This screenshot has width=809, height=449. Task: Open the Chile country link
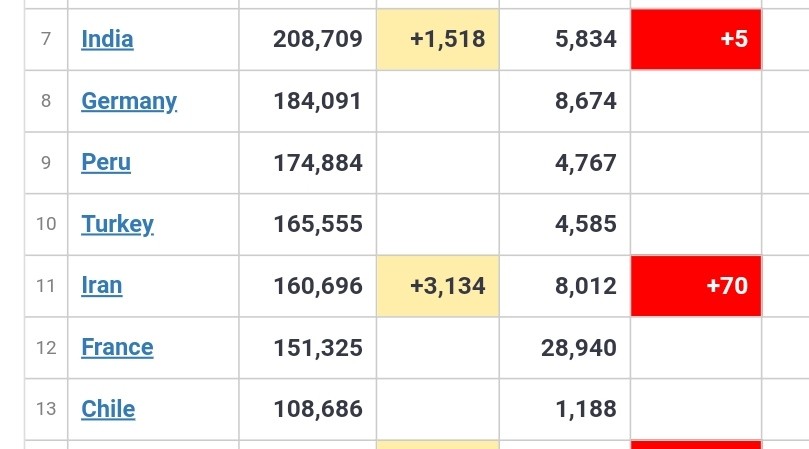tap(108, 409)
